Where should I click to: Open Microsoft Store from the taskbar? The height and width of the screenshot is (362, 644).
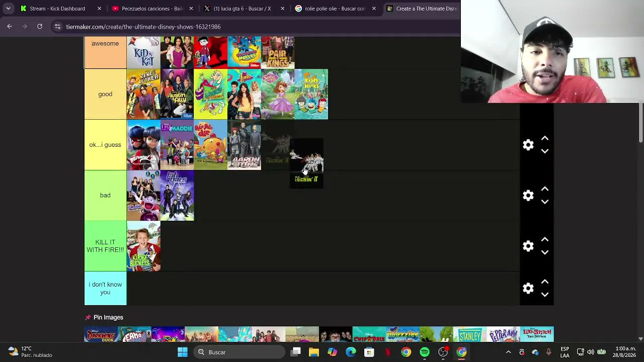coord(369,352)
